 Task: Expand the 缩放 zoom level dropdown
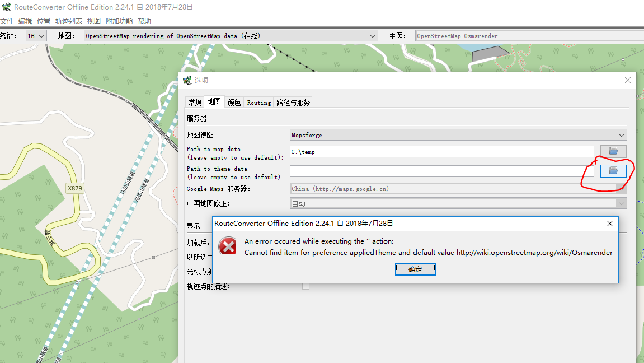tap(36, 36)
